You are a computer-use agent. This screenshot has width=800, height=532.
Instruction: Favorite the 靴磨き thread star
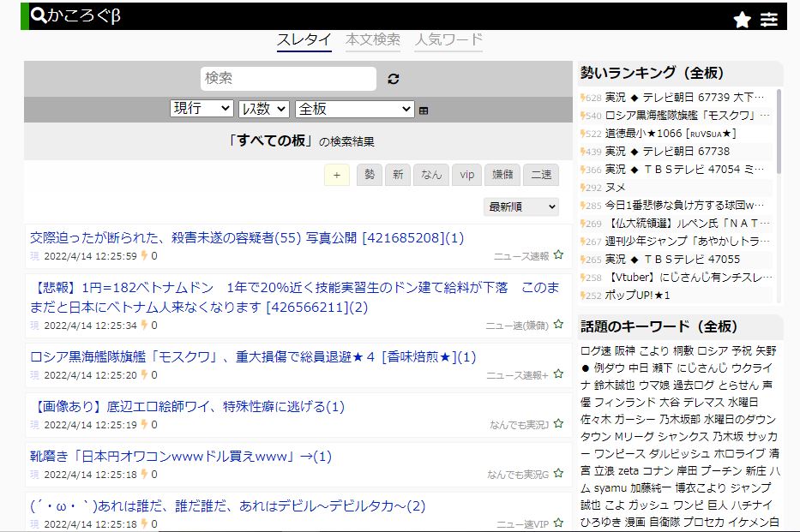click(x=559, y=474)
